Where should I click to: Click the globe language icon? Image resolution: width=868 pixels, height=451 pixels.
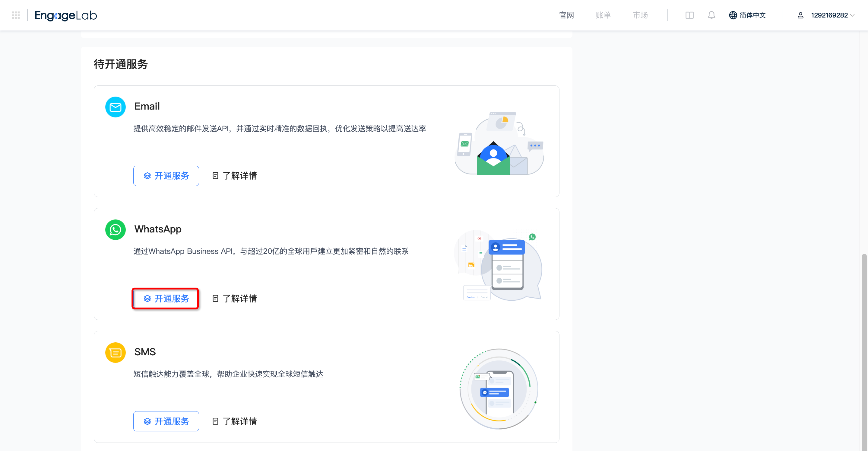coord(733,15)
